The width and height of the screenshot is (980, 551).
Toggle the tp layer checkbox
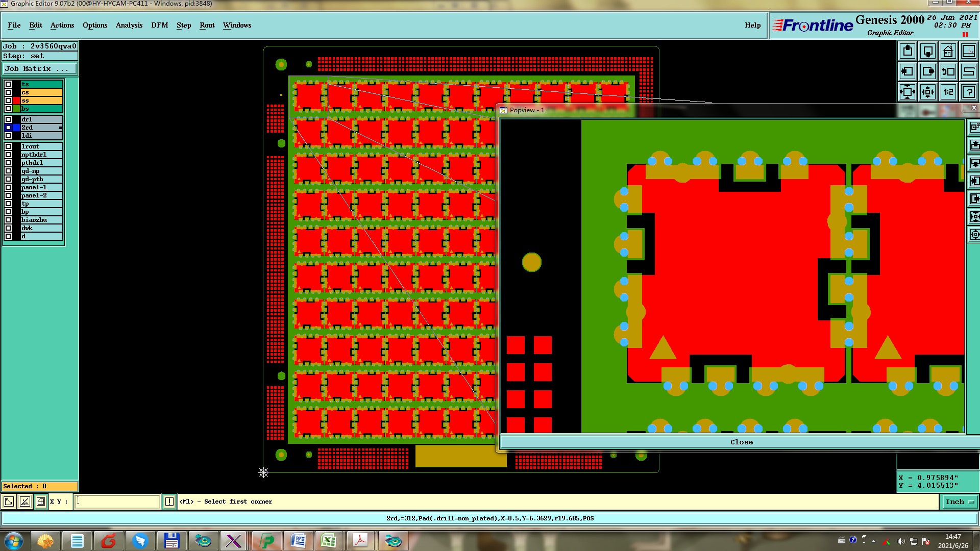[8, 204]
